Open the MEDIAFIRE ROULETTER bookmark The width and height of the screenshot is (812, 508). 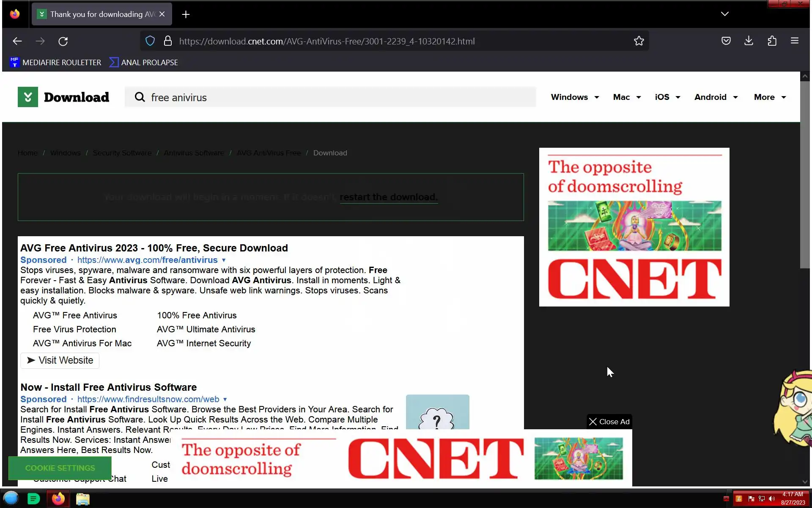55,63
